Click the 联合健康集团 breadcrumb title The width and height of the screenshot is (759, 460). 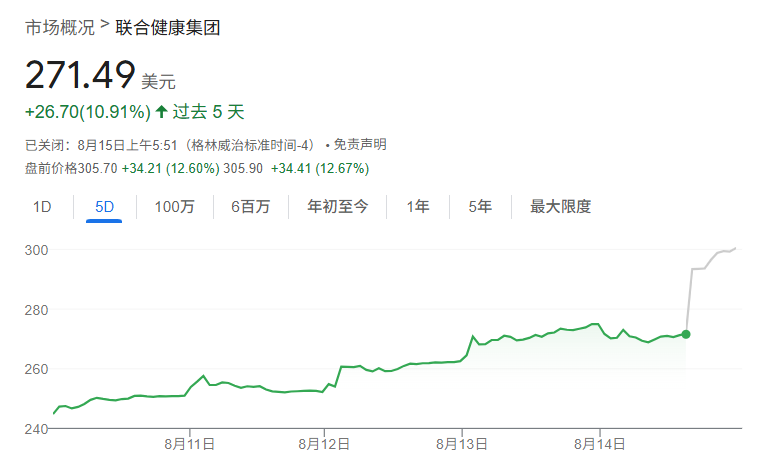167,28
